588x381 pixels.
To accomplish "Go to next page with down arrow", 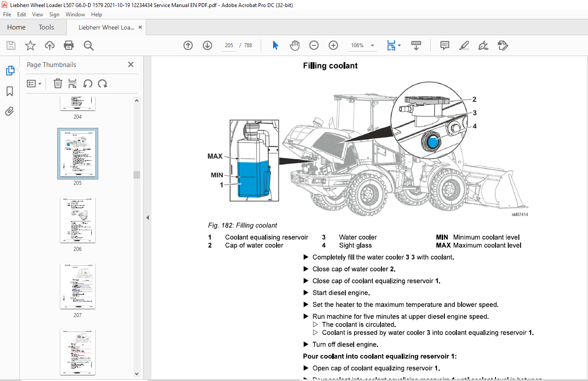I will [207, 45].
